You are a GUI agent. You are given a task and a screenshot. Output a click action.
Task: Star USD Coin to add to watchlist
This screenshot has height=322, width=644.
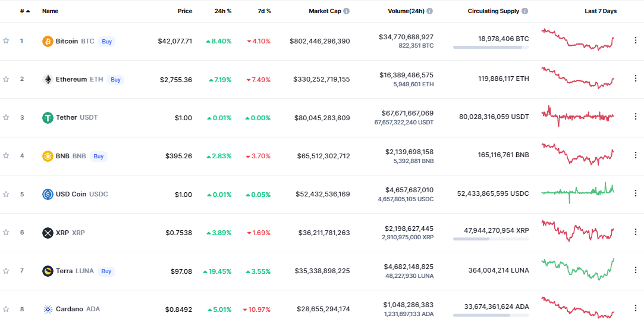tap(6, 193)
